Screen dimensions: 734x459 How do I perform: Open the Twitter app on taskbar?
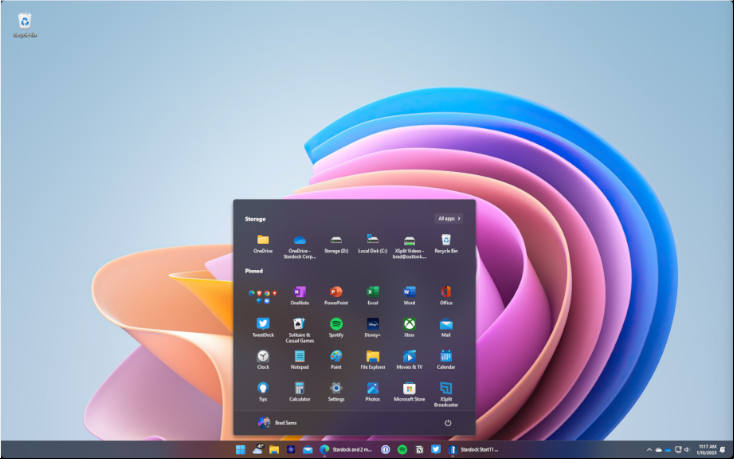[436, 450]
